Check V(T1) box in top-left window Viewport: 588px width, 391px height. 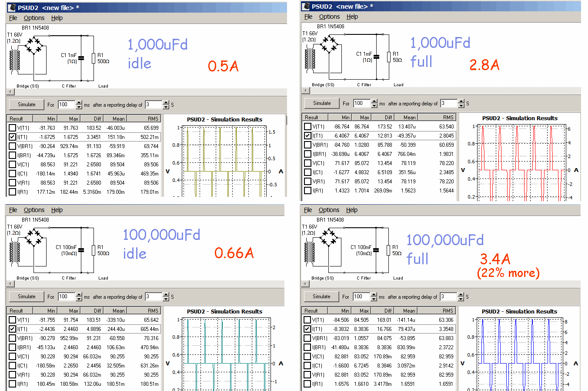(12, 128)
